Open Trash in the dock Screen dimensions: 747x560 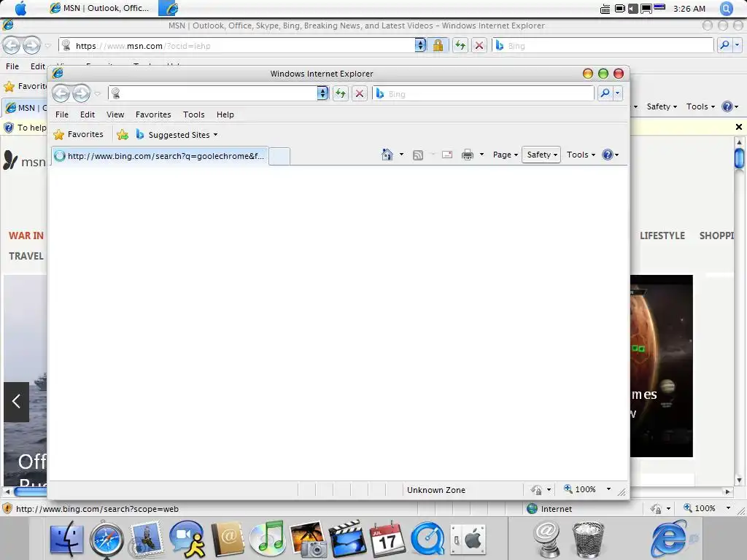click(x=588, y=539)
